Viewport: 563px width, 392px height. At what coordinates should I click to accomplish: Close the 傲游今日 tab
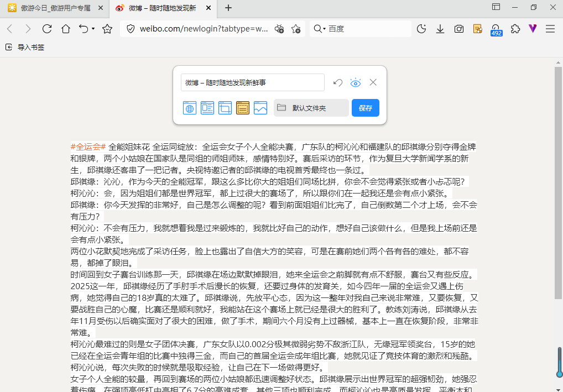101,8
